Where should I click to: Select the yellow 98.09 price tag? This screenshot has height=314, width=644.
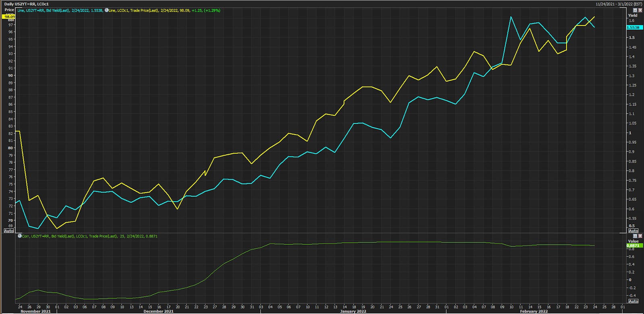8,17
